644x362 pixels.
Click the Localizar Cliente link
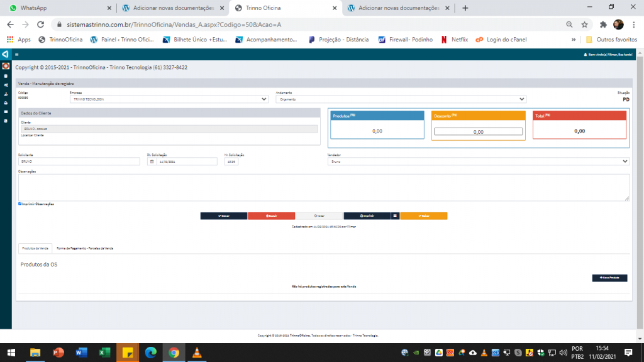[32, 135]
